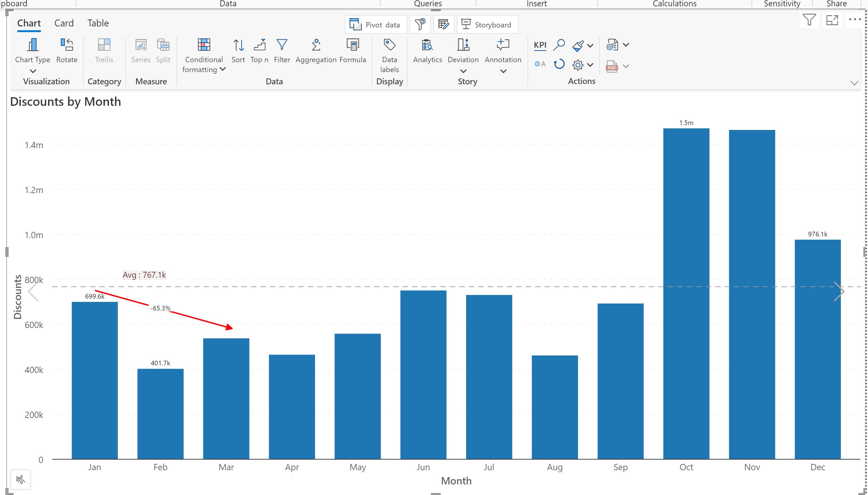
Task: Click the Filter funnel in Data group
Action: click(282, 45)
